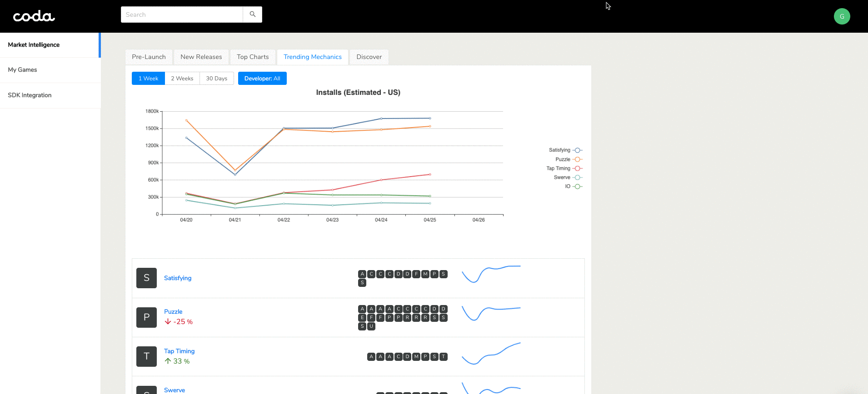868x394 pixels.
Task: Open the Developer: All filter
Action: [x=262, y=79]
